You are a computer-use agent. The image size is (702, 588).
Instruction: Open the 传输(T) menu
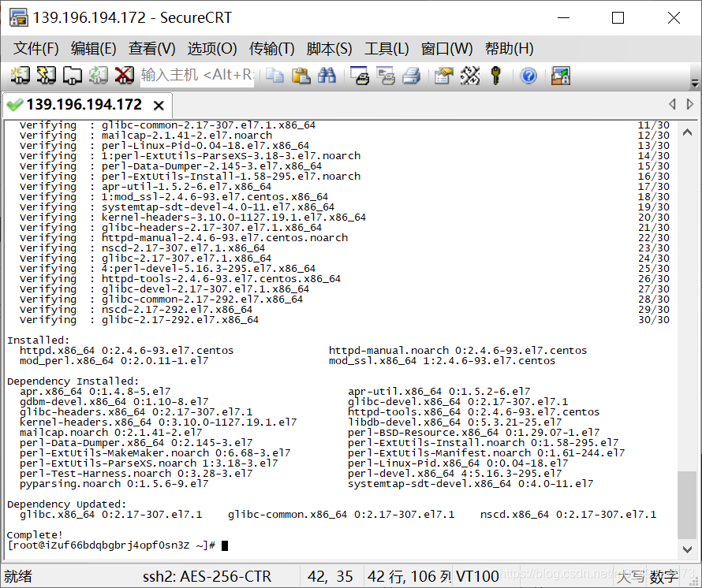272,48
